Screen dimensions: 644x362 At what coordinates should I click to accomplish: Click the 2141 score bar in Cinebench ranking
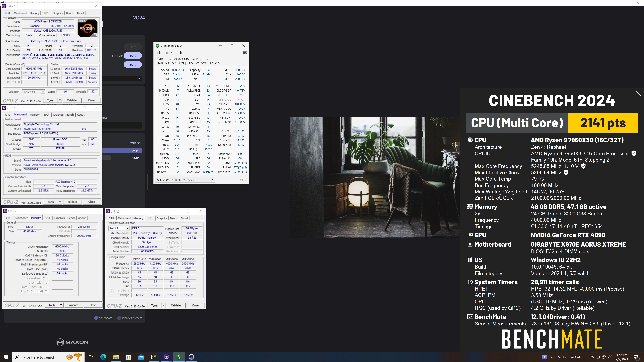coord(122,151)
